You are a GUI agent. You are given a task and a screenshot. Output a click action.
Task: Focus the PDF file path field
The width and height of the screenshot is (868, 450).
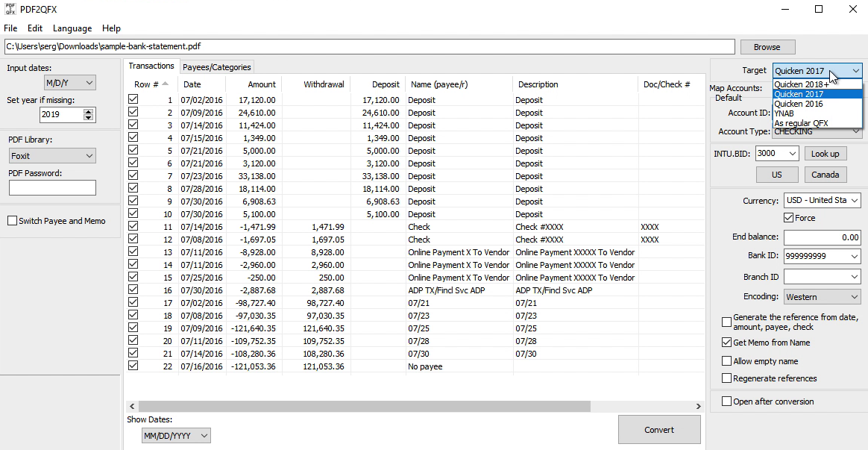coord(369,46)
